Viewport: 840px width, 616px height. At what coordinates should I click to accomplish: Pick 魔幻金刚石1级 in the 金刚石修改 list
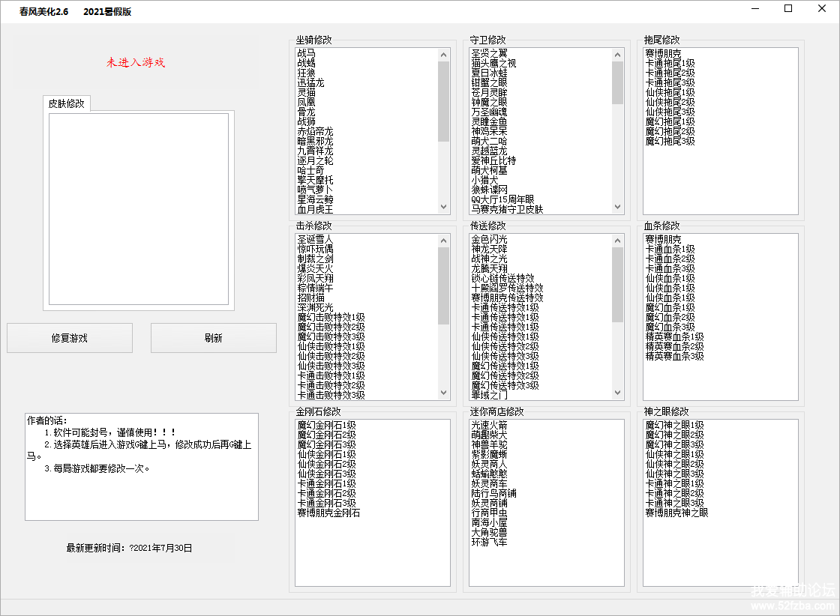click(x=326, y=425)
